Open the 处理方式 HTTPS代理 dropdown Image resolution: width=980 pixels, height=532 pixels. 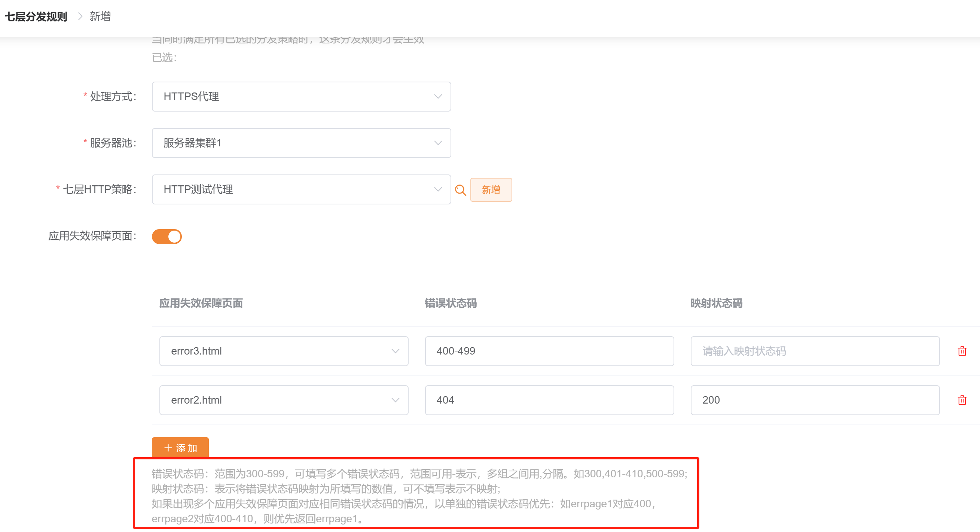301,97
